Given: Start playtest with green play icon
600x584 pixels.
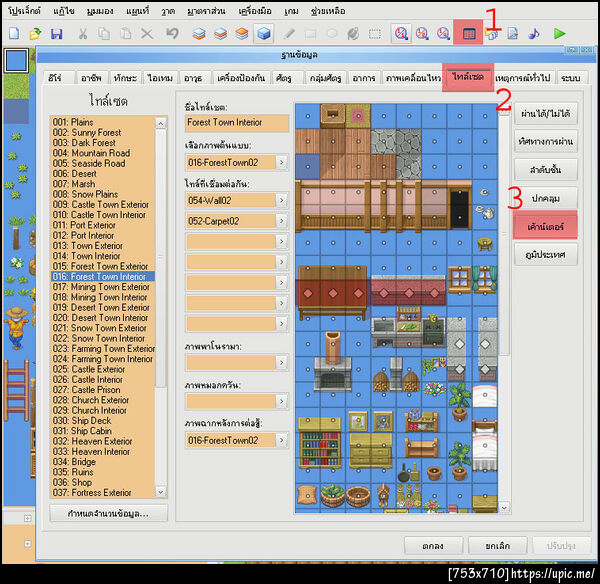Looking at the screenshot, I should (x=559, y=34).
